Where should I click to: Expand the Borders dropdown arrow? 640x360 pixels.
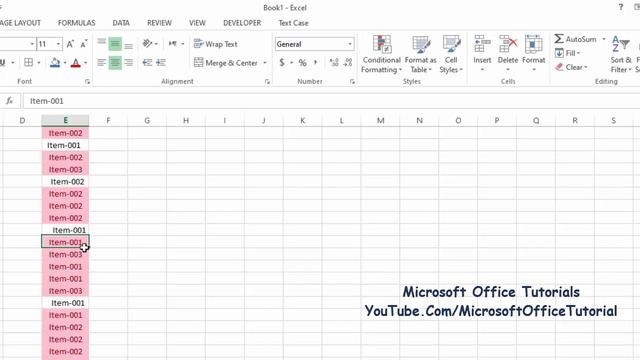pos(39,63)
